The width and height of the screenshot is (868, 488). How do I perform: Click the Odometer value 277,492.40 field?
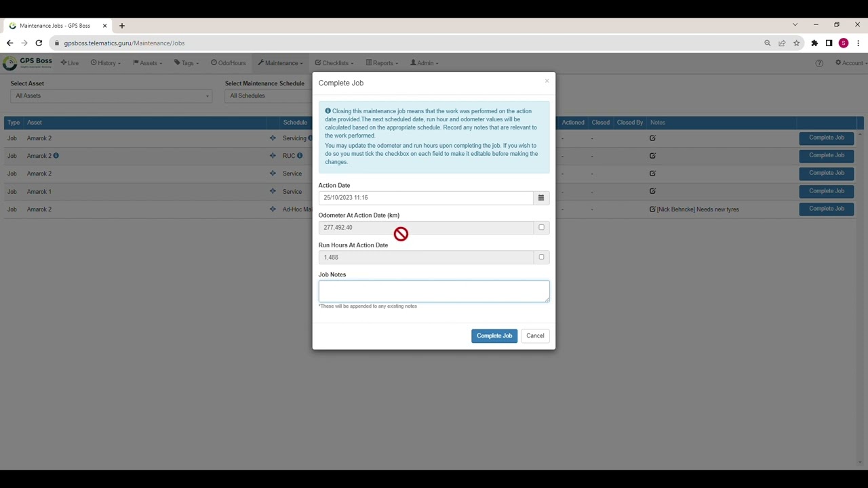(426, 228)
